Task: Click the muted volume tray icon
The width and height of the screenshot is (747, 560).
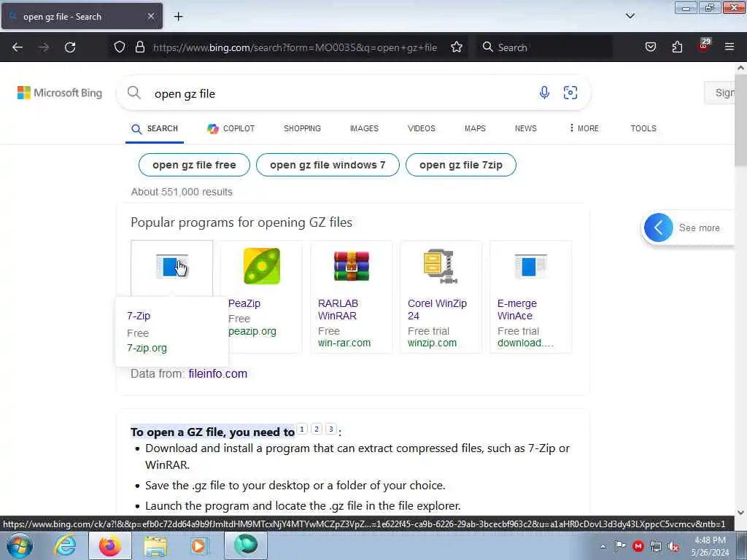Action: [673, 547]
